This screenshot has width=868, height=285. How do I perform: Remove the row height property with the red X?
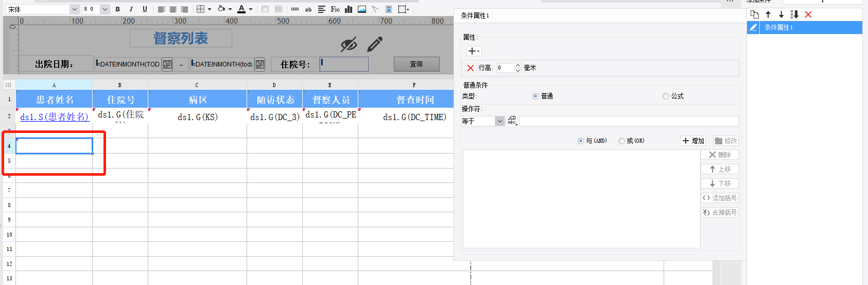[471, 68]
